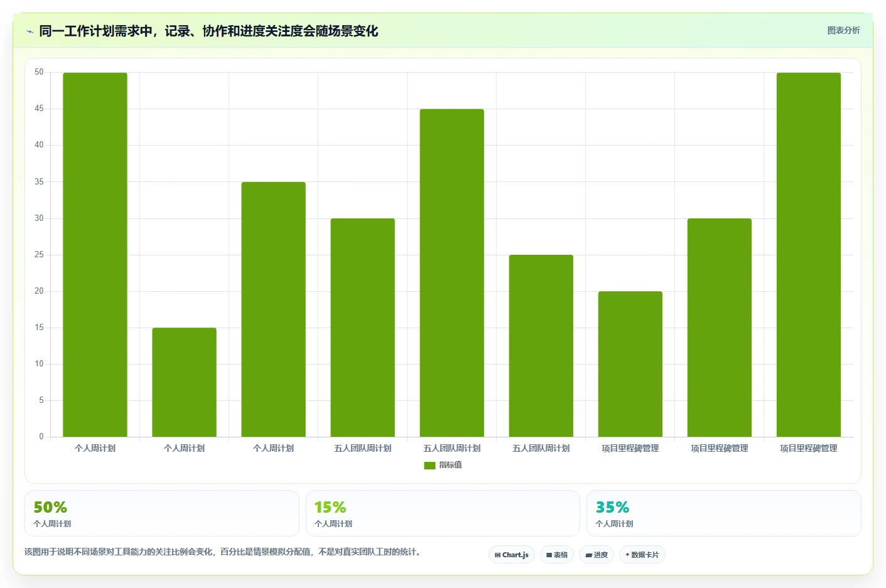Image resolution: width=886 pixels, height=588 pixels.
Task: Select the 45-value 五人团队周计划 bar
Action: (451, 273)
